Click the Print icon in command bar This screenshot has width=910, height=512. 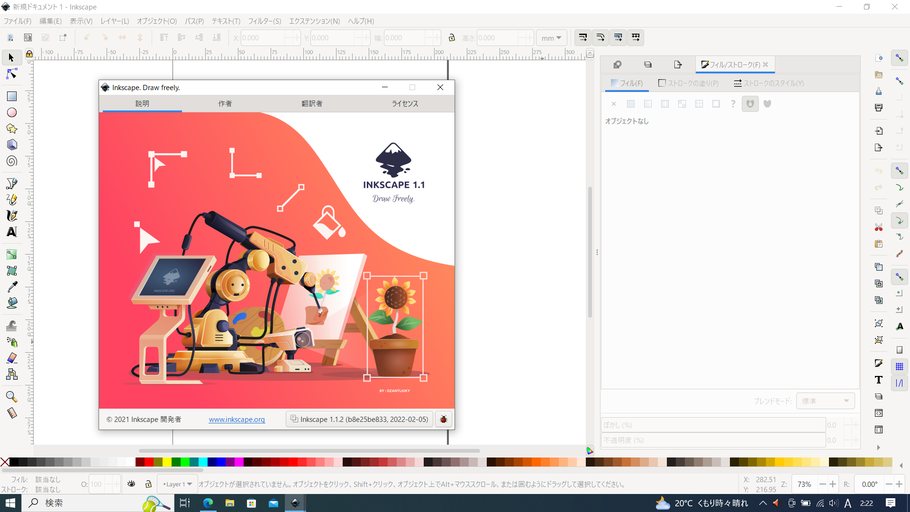pos(879,108)
